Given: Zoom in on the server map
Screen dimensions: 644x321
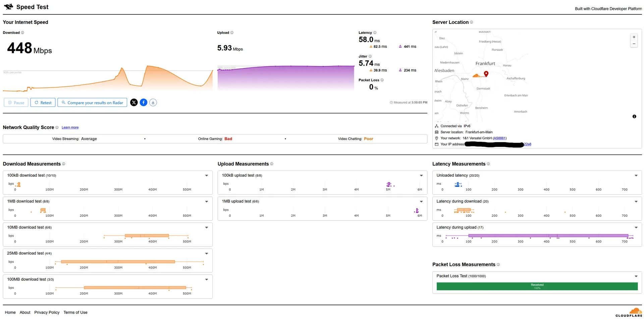Looking at the screenshot, I should (x=634, y=37).
